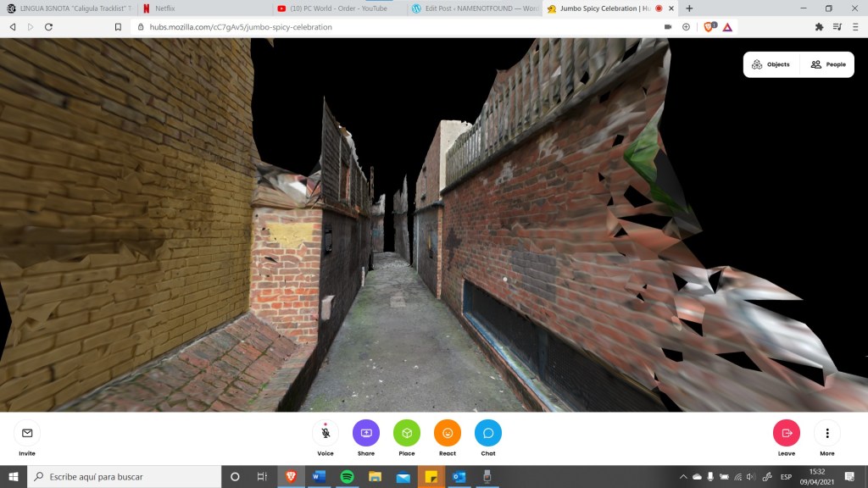Open the Objects list
The width and height of the screenshot is (868, 488).
point(771,64)
